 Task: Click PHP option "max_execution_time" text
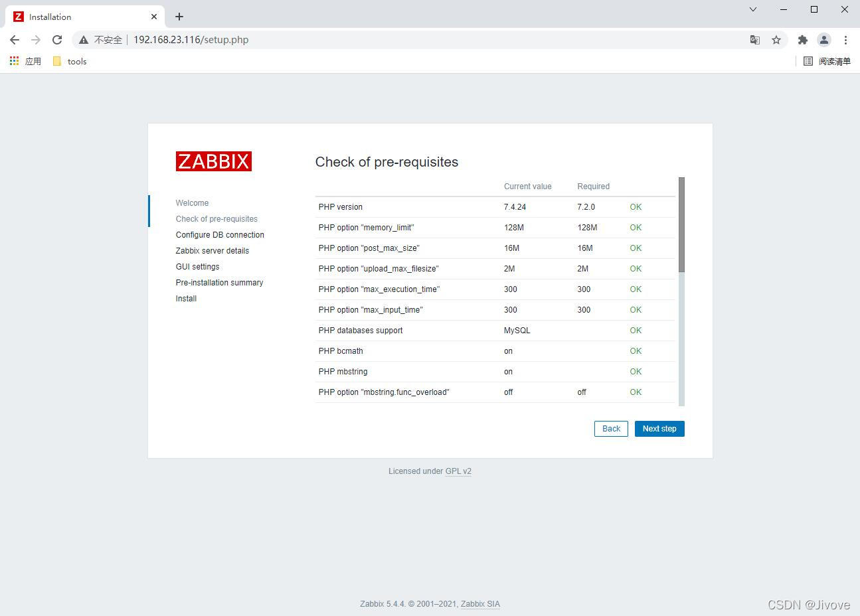coord(379,289)
